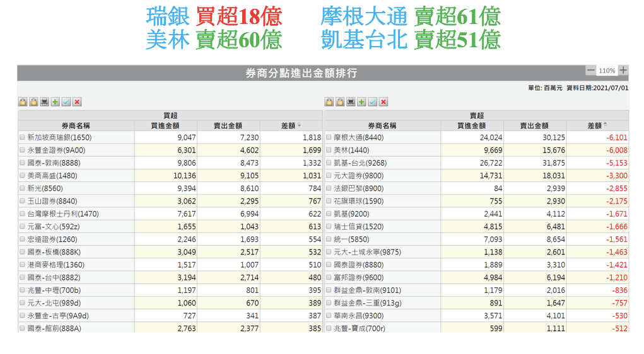Click the red X icon above the 買超 table
Viewport: 644px width, 354px height.
(77, 102)
